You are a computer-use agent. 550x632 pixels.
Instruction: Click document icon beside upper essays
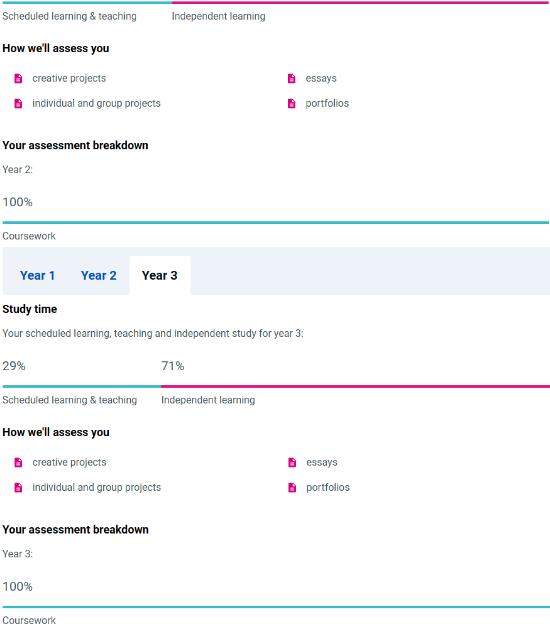pyautogui.click(x=291, y=79)
